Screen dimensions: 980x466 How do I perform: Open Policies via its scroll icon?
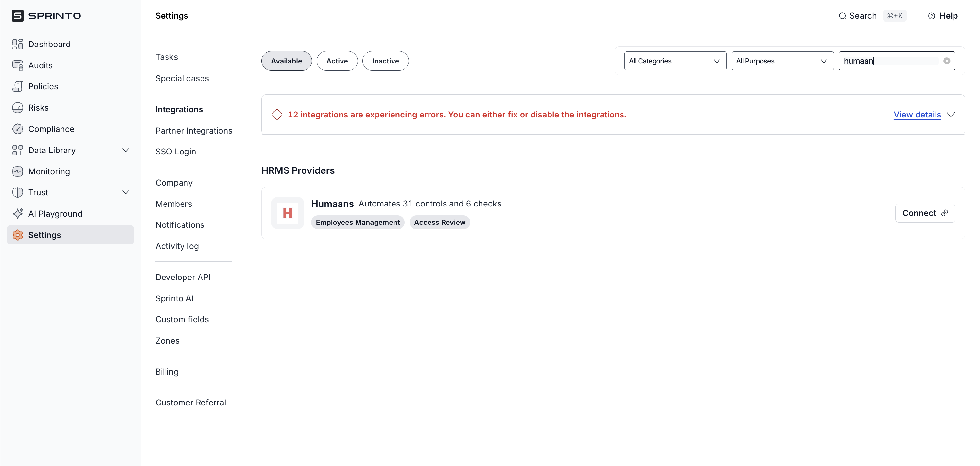click(18, 86)
